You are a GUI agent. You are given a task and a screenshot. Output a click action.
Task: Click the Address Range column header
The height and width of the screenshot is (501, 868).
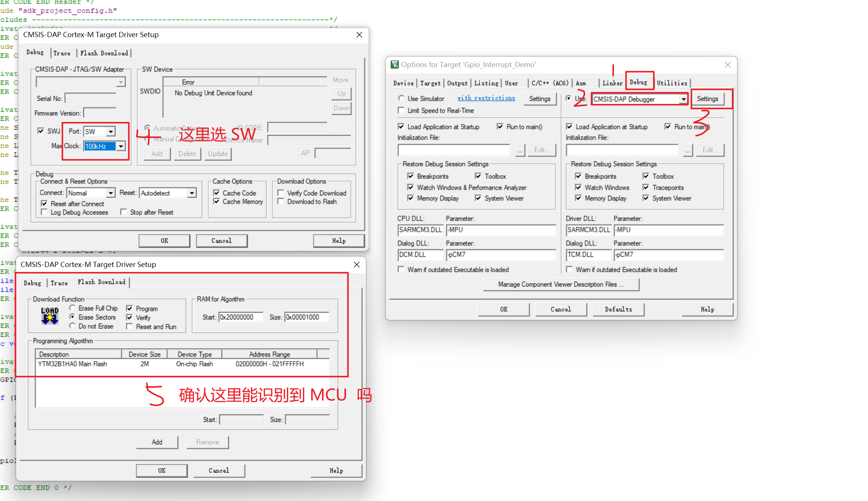click(269, 354)
